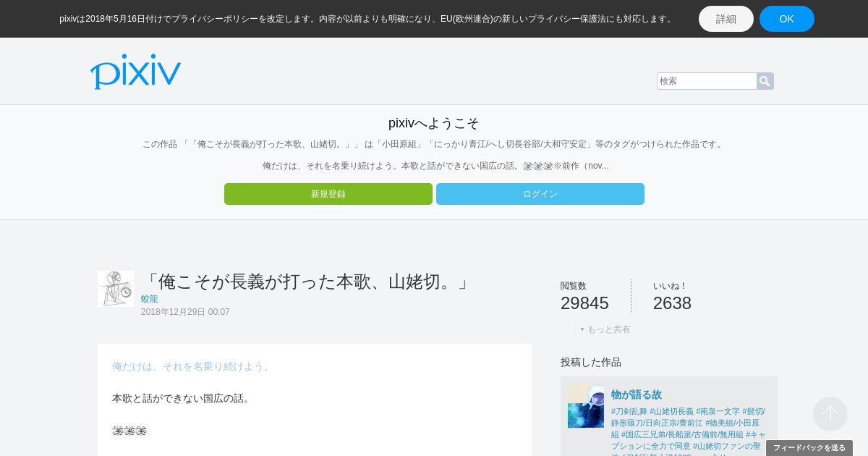Dismiss the privacy notice with OK
The image size is (868, 456).
pos(786,19)
